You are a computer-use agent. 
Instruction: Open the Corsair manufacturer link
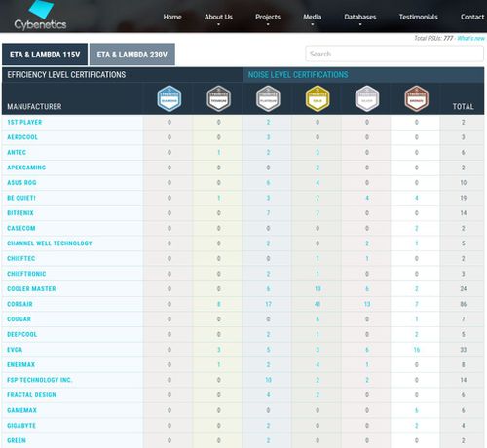pyautogui.click(x=19, y=304)
